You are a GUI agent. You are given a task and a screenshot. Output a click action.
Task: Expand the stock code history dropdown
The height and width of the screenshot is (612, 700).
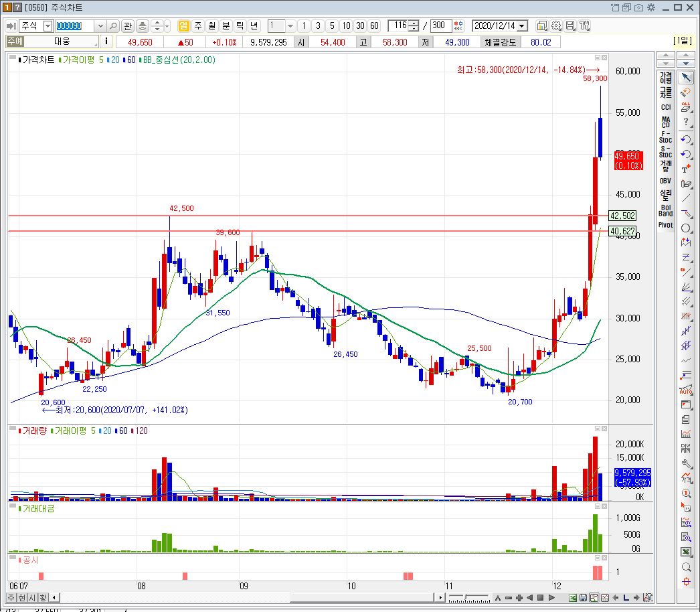(100, 26)
